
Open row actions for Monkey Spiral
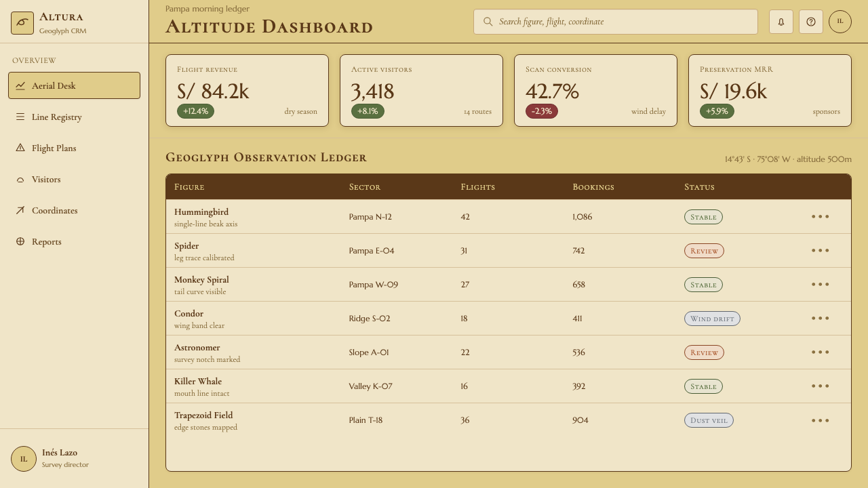(x=821, y=285)
